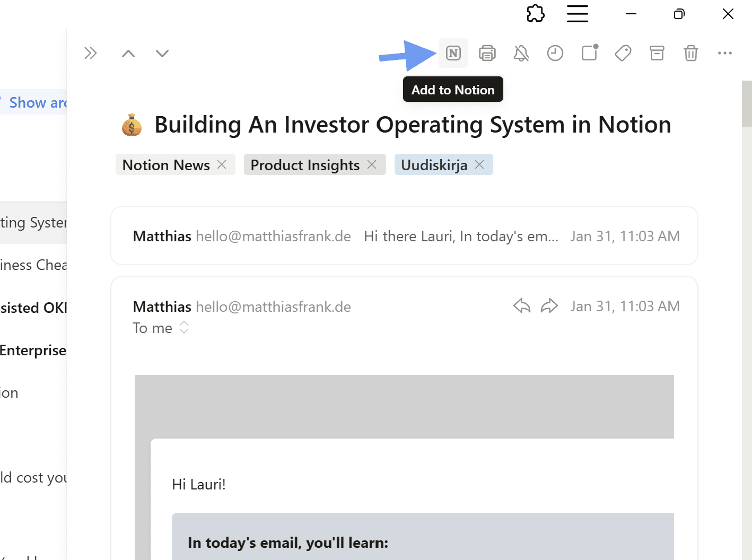The image size is (752, 560).
Task: Click the Add to Notion icon
Action: [x=453, y=53]
